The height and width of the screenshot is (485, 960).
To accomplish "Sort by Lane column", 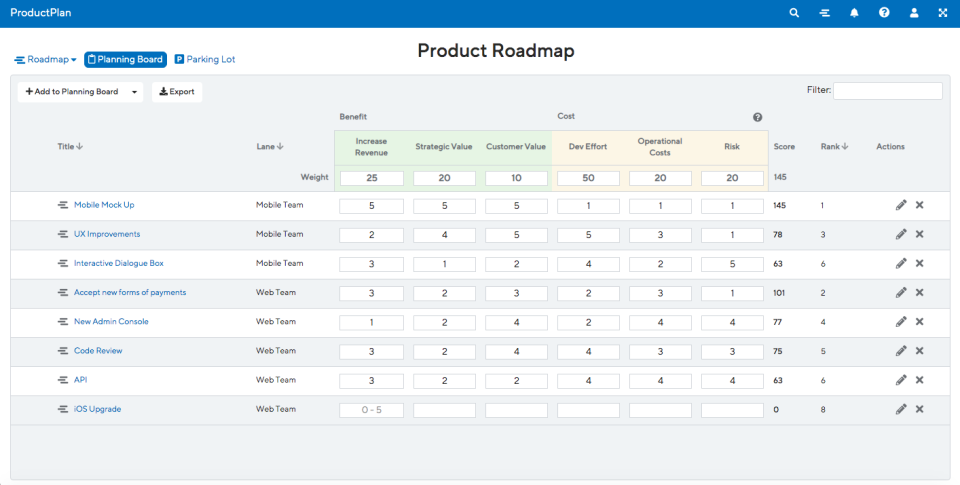I will (269, 146).
